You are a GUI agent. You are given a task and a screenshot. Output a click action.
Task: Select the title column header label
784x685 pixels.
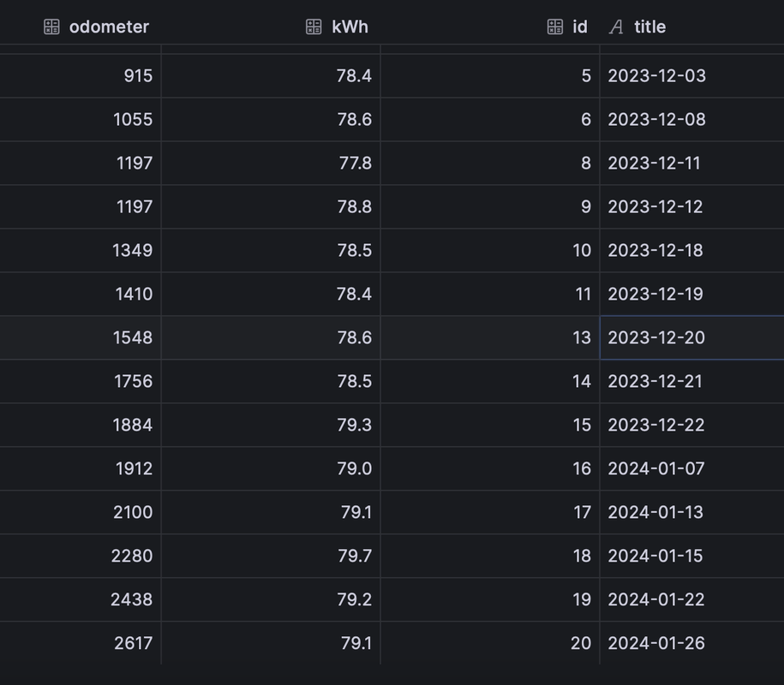650,27
